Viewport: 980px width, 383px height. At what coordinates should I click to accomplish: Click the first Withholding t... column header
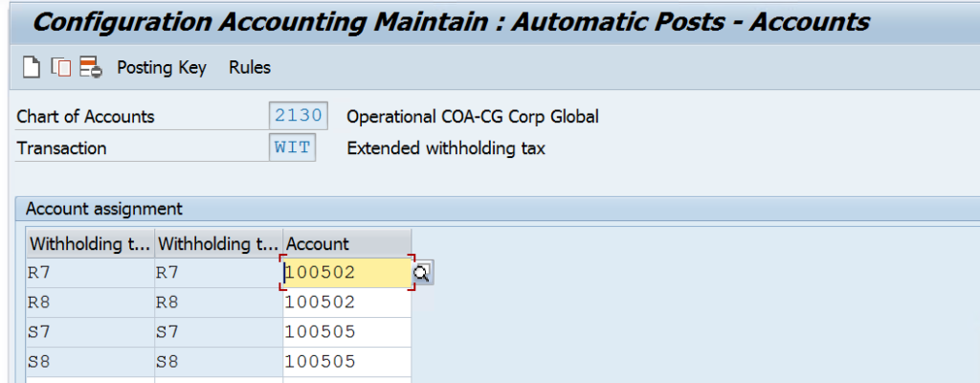click(x=90, y=243)
